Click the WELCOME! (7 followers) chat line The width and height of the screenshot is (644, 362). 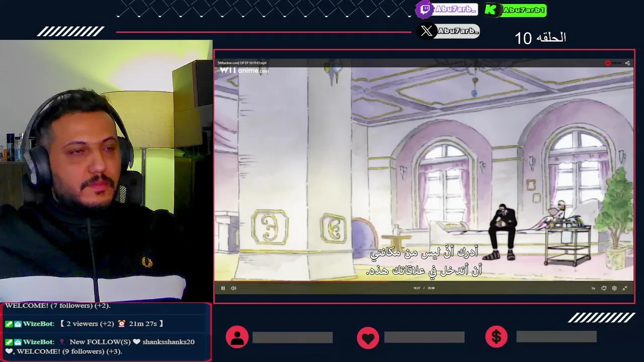[58, 305]
